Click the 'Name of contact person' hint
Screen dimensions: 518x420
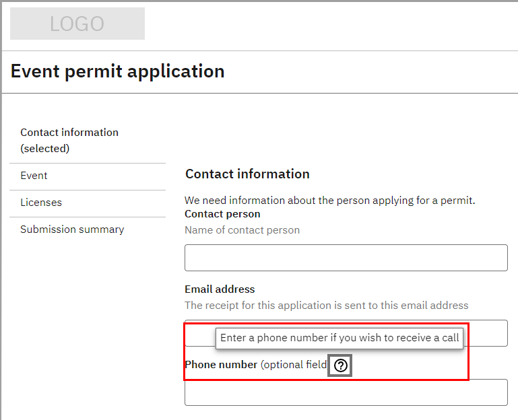(242, 230)
